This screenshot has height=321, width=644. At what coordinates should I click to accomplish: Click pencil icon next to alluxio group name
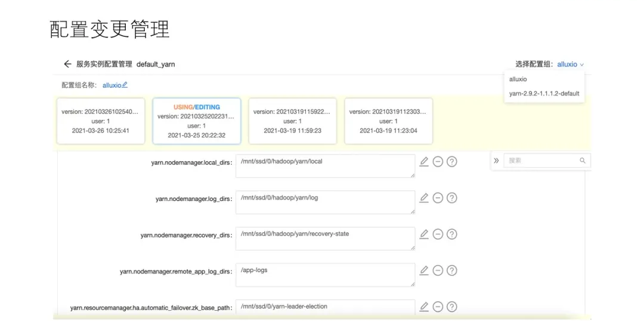125,85
